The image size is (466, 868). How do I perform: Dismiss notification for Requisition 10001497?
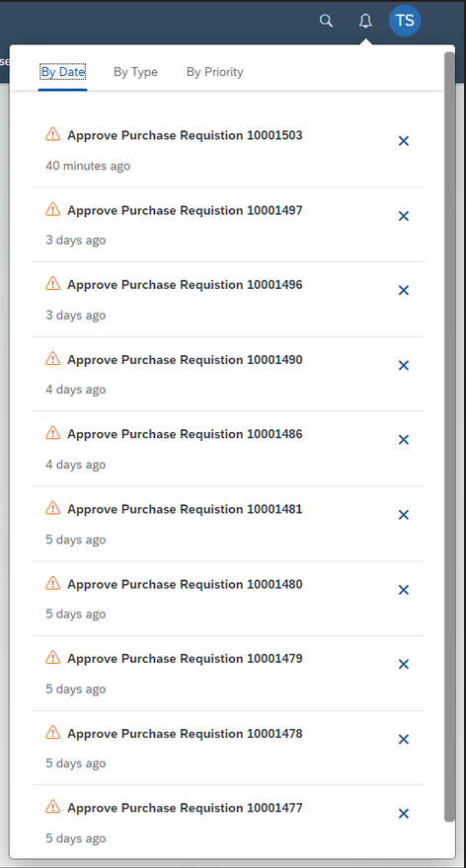(x=404, y=216)
